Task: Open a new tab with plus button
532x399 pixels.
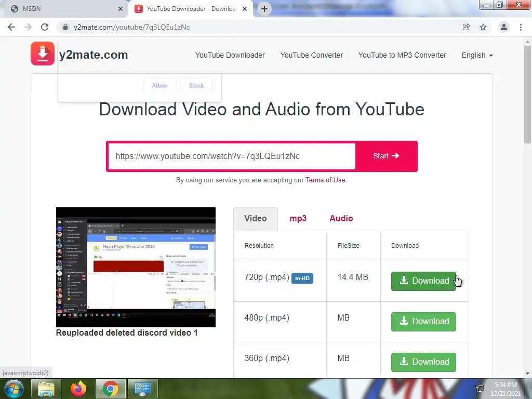Action: (x=264, y=9)
